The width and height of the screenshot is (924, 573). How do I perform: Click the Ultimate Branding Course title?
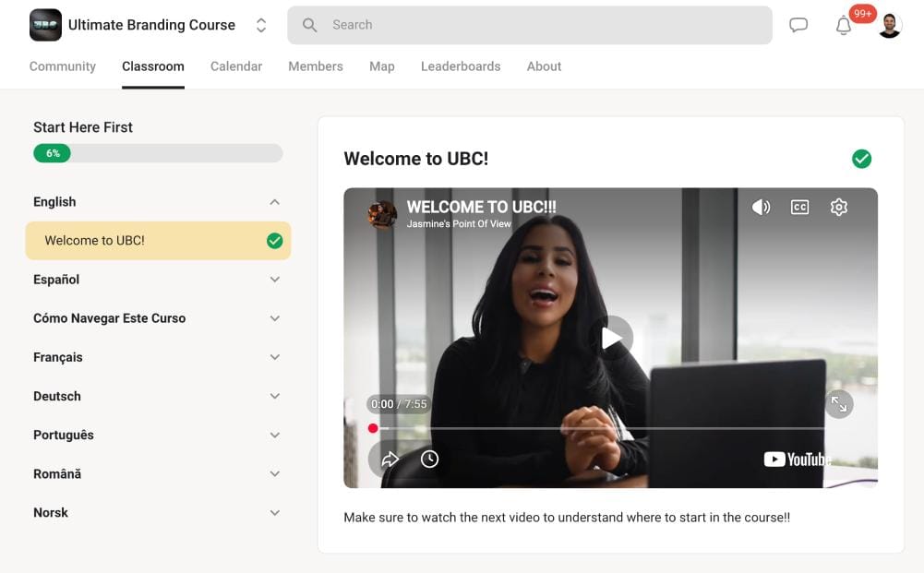151,25
